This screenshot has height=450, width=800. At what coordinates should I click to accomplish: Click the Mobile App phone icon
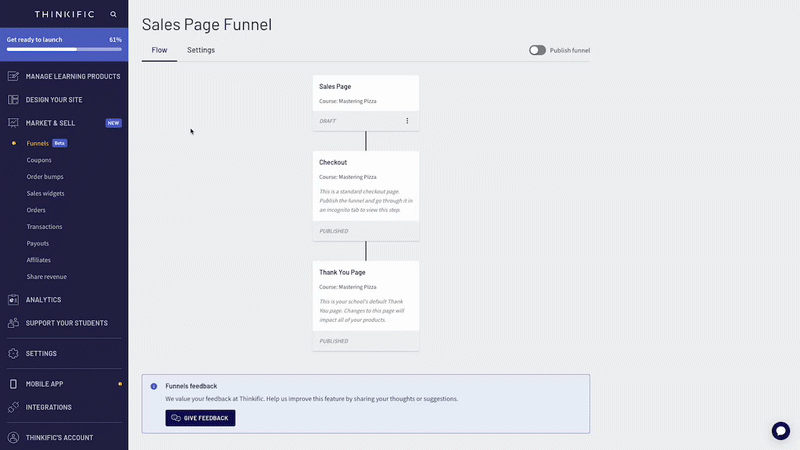coord(13,384)
